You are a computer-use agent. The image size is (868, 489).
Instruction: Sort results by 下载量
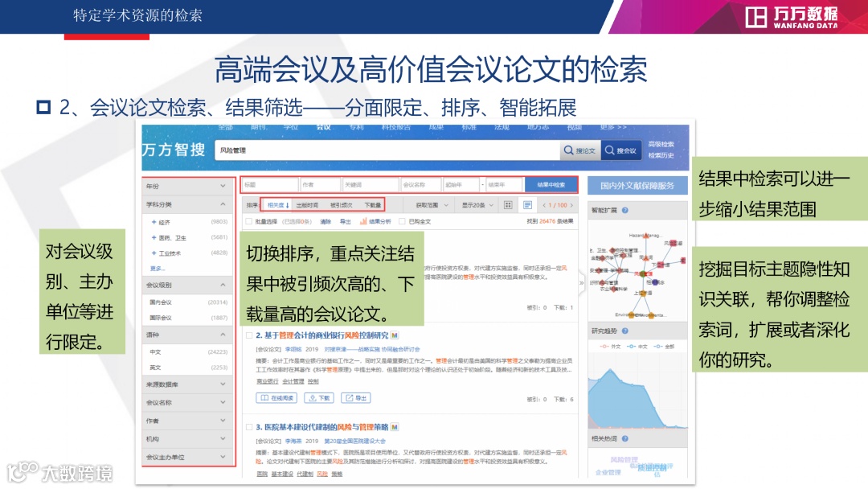pyautogui.click(x=373, y=205)
